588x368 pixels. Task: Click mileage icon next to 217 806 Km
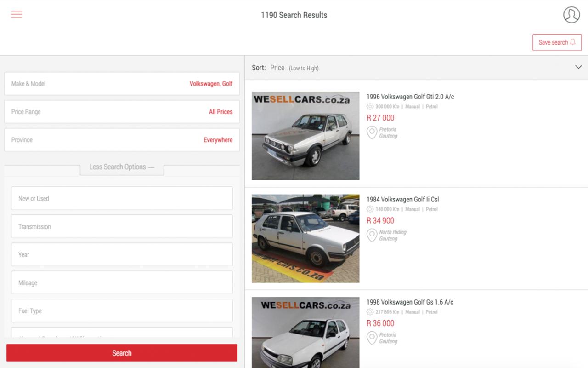coord(370,312)
